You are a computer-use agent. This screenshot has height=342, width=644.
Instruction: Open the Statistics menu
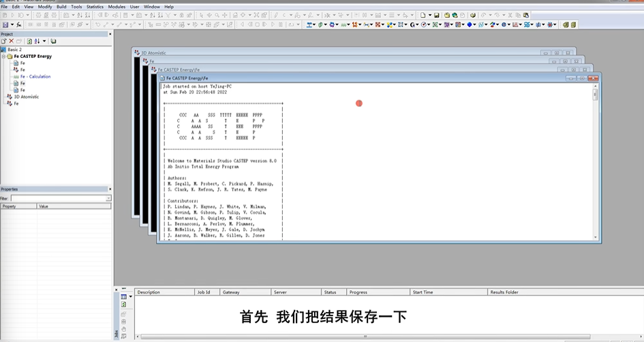click(95, 7)
